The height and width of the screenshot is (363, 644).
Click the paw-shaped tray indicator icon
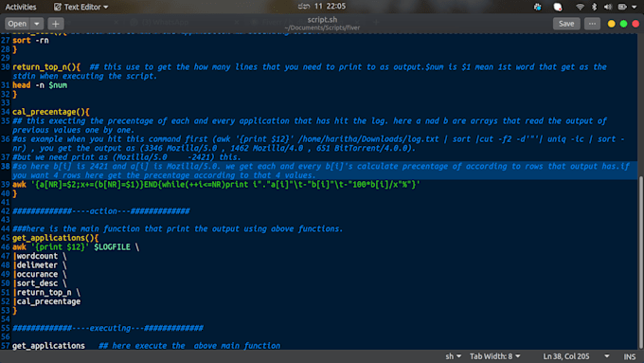pyautogui.click(x=537, y=7)
